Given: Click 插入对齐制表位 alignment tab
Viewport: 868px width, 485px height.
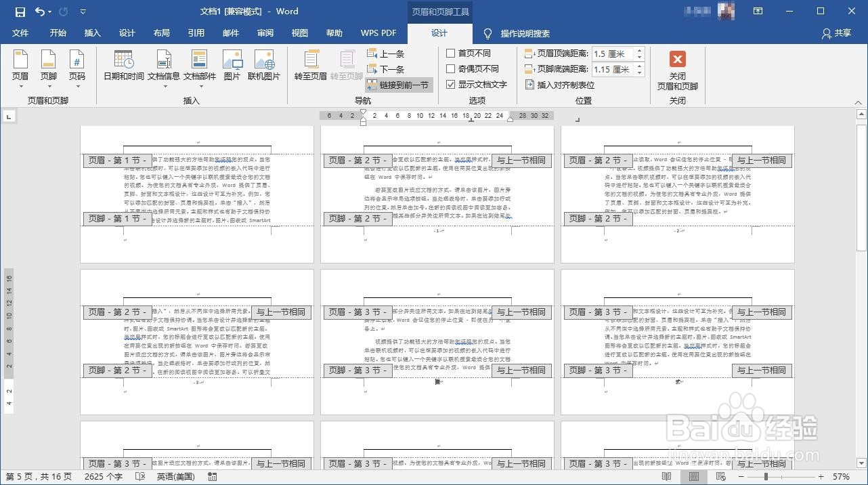Looking at the screenshot, I should [560, 85].
